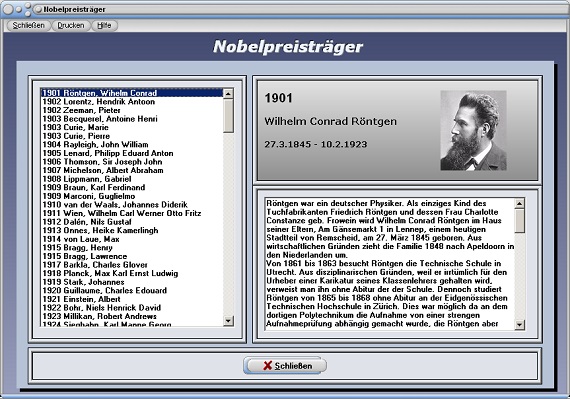Select 1908 Lippmann, Gabriel
The height and width of the screenshot is (399, 570).
point(132,179)
